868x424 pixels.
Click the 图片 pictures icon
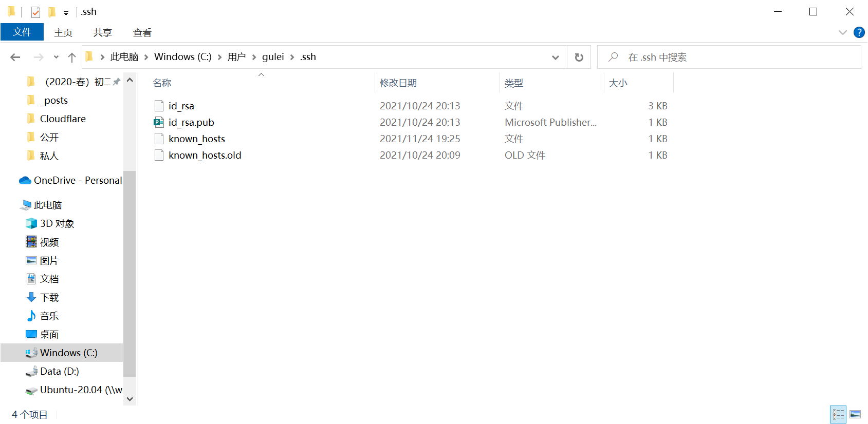tap(31, 260)
